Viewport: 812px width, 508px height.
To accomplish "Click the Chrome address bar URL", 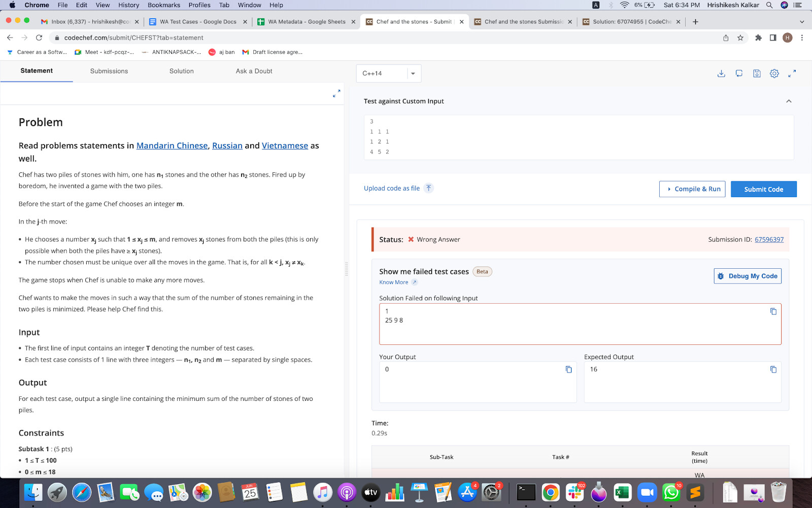I will click(134, 38).
